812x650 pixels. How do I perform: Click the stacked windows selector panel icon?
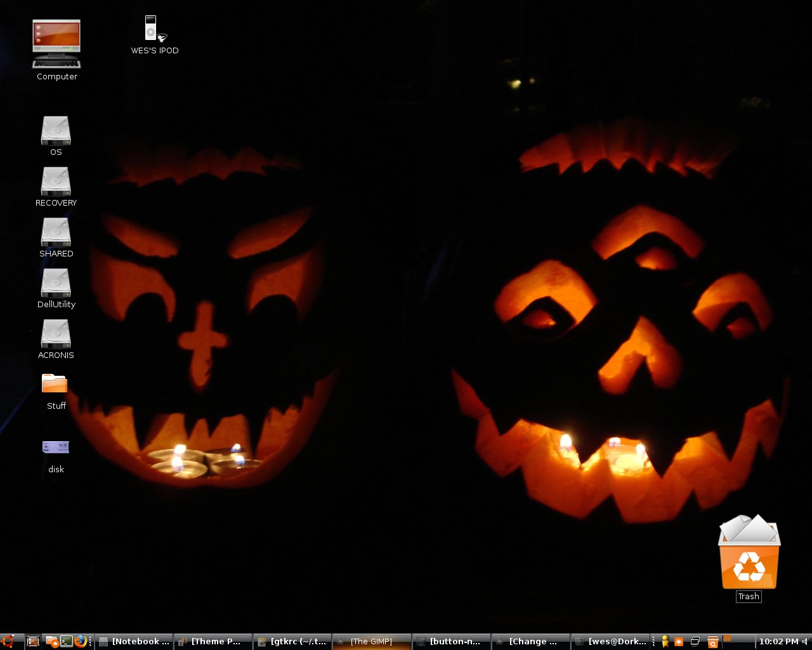(x=695, y=641)
